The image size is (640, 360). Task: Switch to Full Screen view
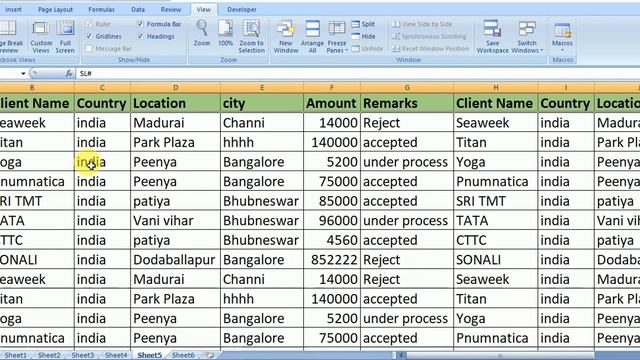click(65, 37)
